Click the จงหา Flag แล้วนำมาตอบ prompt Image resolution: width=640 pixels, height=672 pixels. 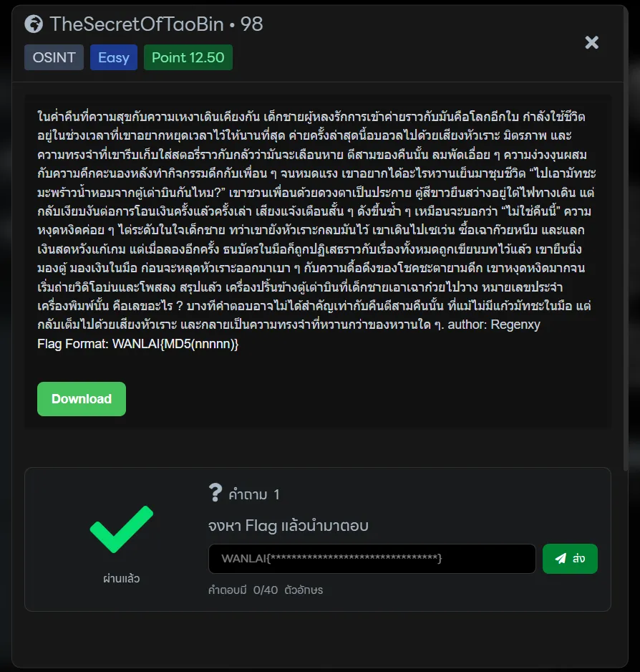(x=288, y=526)
